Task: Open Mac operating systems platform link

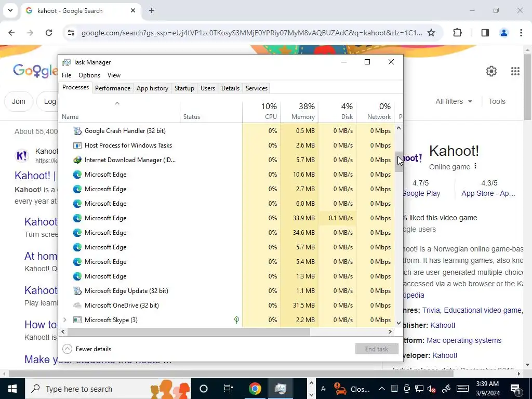Action: [464, 341]
